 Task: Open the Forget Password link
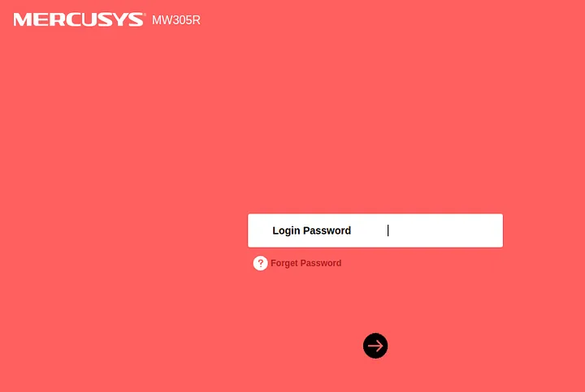306,263
